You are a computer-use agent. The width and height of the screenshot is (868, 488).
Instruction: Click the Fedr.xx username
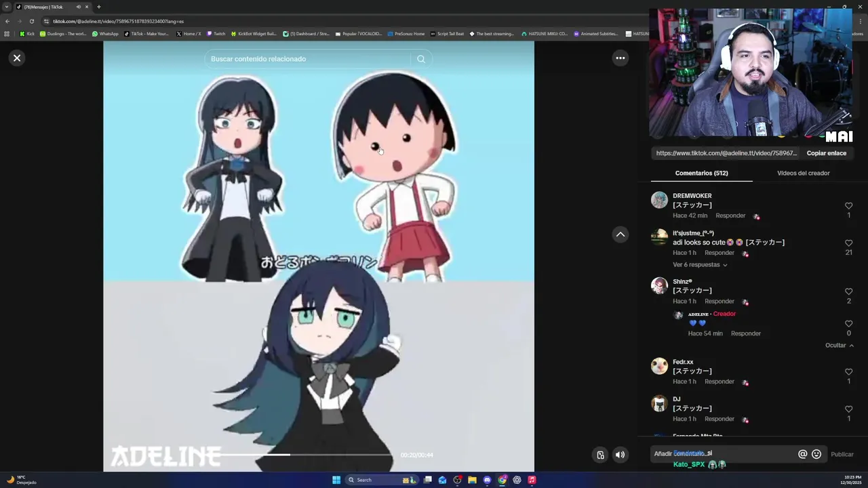click(683, 362)
